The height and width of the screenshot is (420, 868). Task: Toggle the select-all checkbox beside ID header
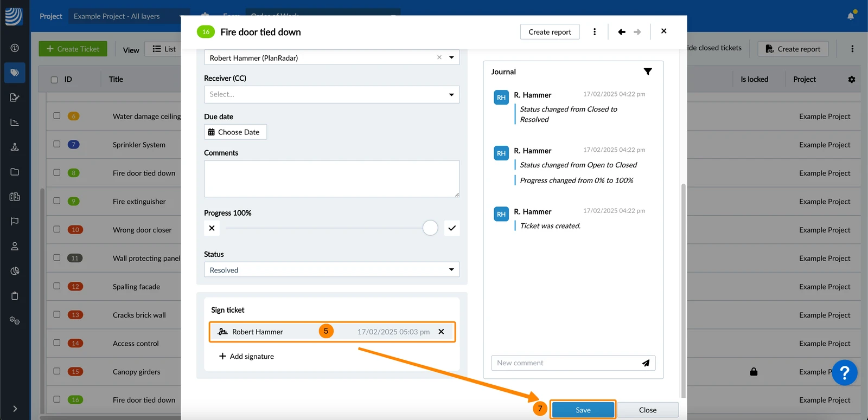pyautogui.click(x=54, y=80)
